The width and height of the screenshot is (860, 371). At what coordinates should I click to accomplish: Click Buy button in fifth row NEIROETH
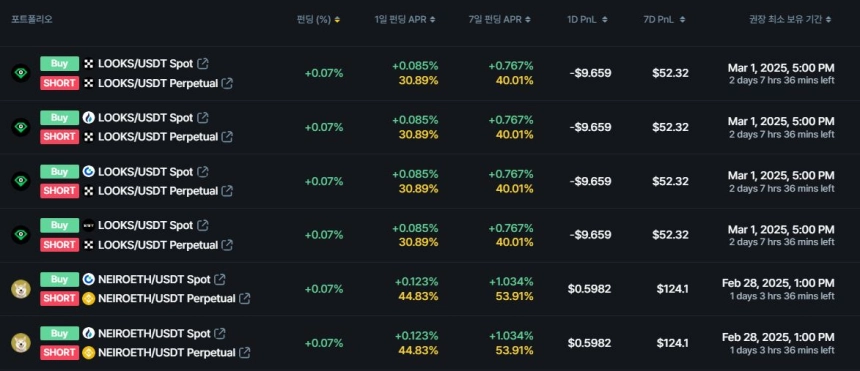[x=59, y=279]
